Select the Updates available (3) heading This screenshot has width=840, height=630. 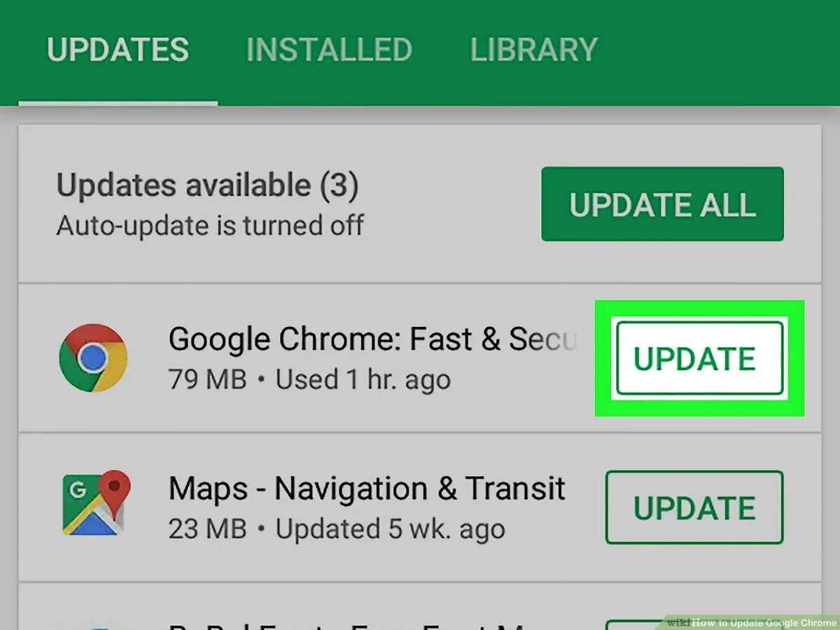207,185
